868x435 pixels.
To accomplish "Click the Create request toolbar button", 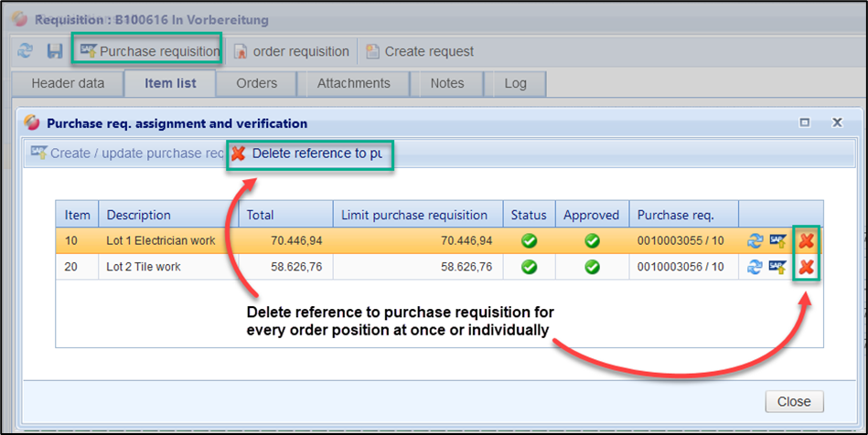I will 420,51.
